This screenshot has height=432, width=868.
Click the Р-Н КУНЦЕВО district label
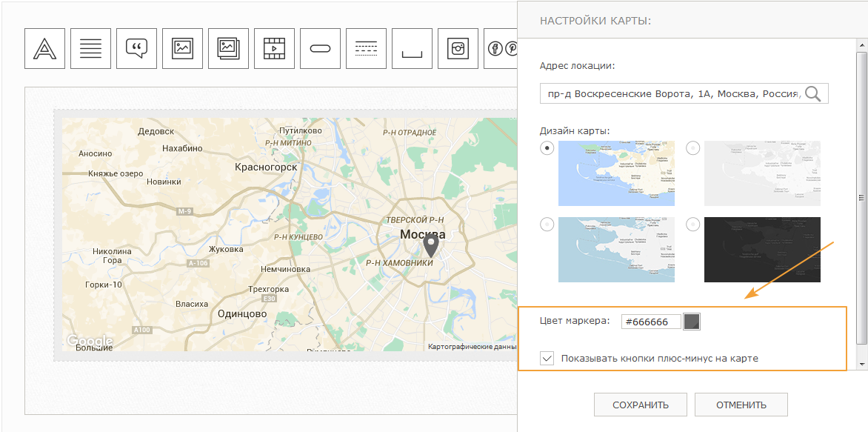point(298,236)
